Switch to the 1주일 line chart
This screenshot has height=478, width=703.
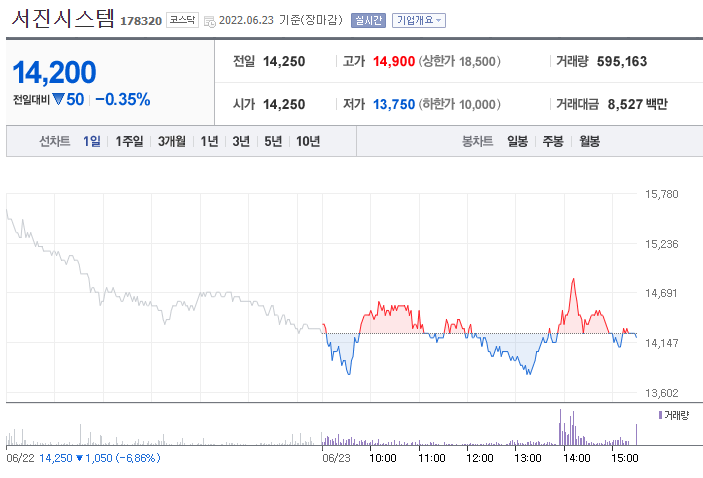(x=129, y=141)
